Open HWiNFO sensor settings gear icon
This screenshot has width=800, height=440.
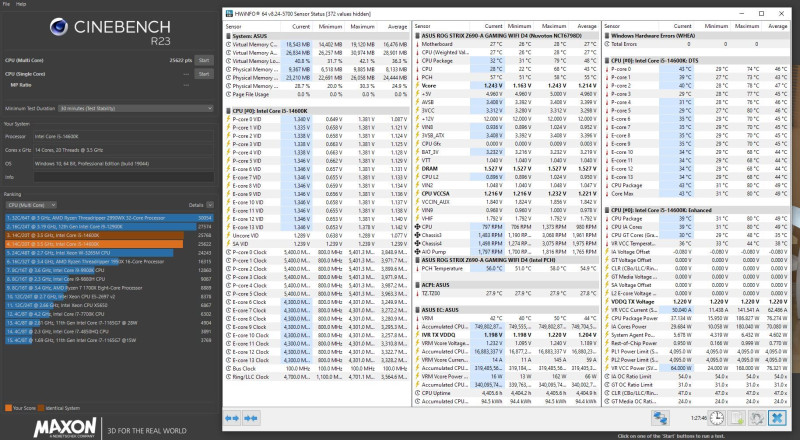coord(757,418)
